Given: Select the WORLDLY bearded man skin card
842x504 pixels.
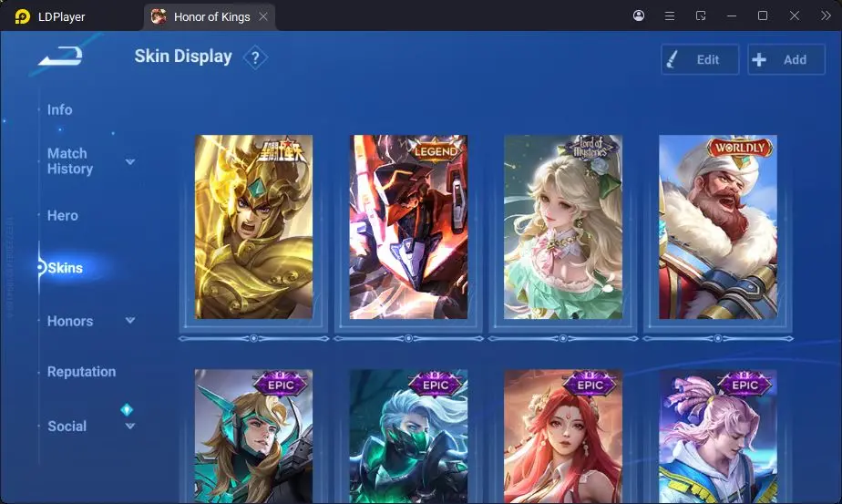Looking at the screenshot, I should click(x=718, y=227).
